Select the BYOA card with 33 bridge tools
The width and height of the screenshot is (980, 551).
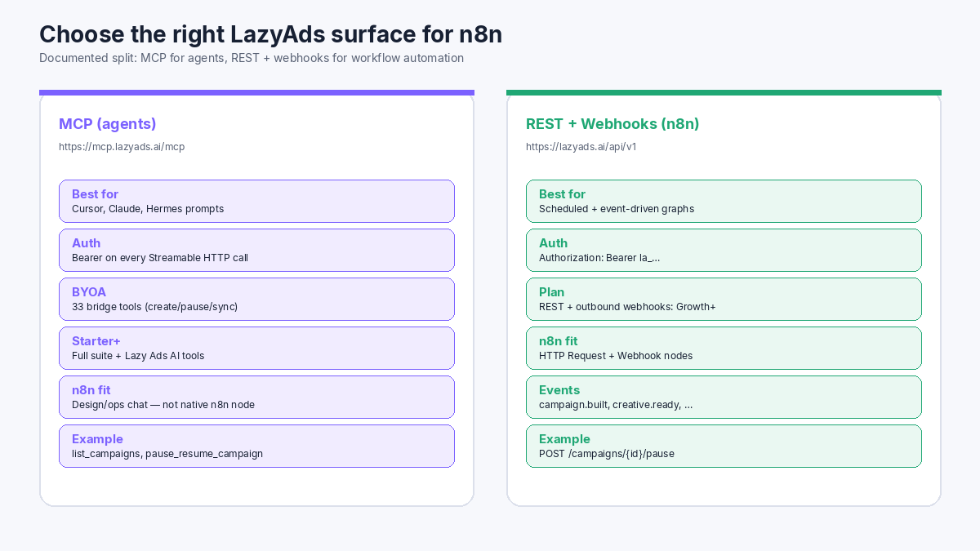(256, 299)
